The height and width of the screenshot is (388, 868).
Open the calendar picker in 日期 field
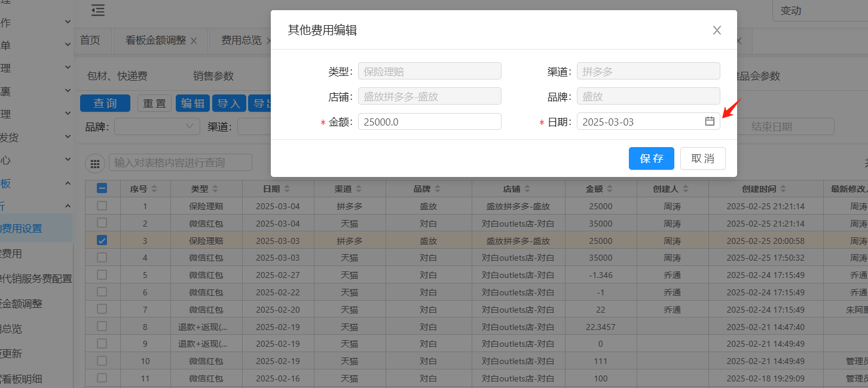[710, 121]
